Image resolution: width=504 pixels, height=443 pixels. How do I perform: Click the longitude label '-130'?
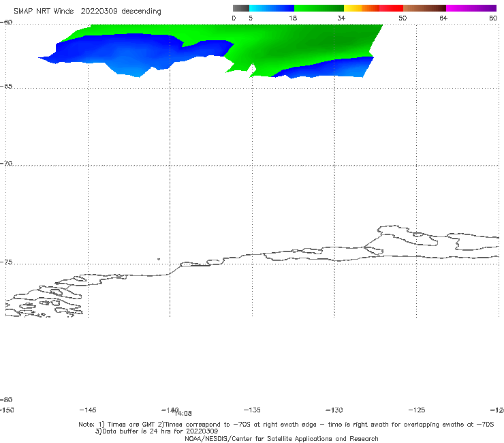(334, 410)
